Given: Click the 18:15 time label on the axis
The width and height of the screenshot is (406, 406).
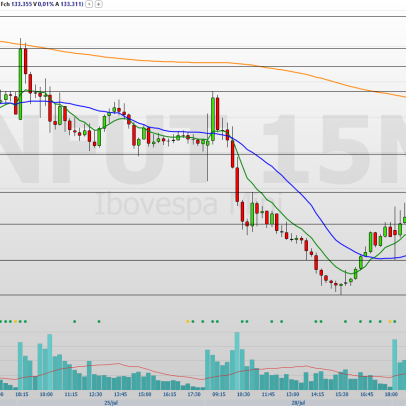Looking at the screenshot, I should pos(22,394).
